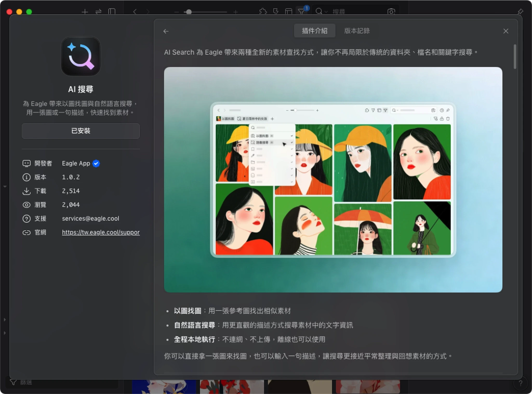
Task: Open the plugins puzzle piece icon
Action: point(263,12)
